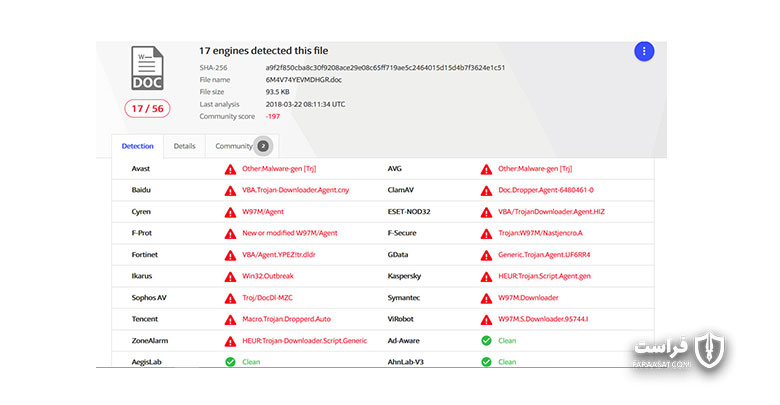Click the green check icon for AhnLab-V3

click(486, 362)
